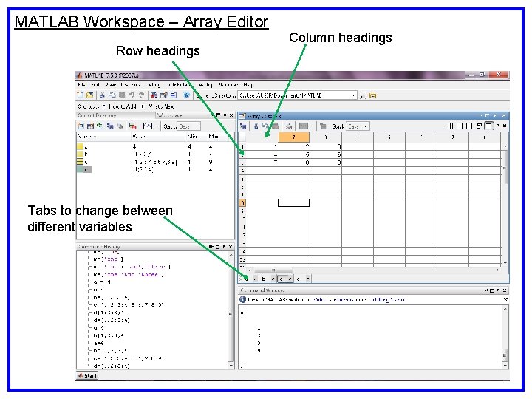Click Array Editor vertical scrollbar
The width and height of the screenshot is (532, 399).
pos(505,204)
